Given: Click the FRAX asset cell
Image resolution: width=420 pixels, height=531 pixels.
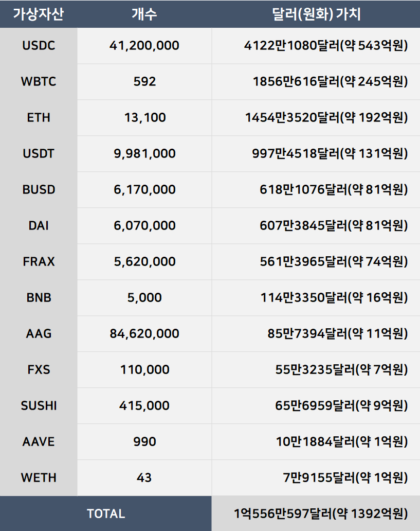Looking at the screenshot, I should coord(39,262).
